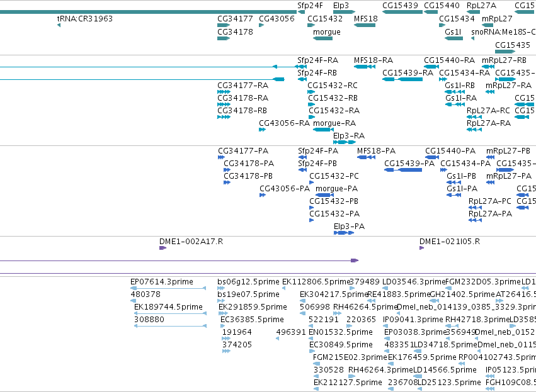Select the Gs1l-PA protein label
The width and height of the screenshot is (536, 392).
462,189
